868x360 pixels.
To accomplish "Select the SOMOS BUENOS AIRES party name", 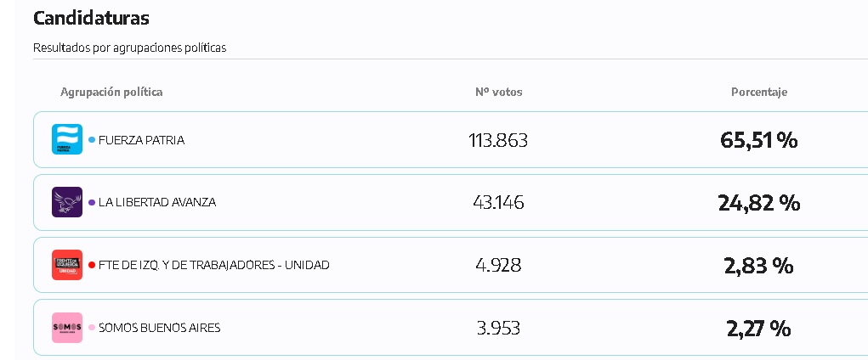I will coord(160,328).
